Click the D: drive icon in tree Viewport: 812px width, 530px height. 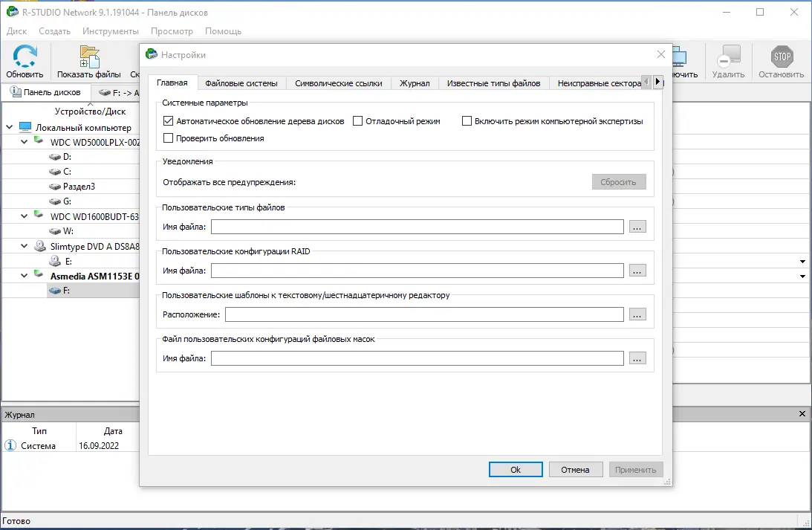tap(54, 156)
